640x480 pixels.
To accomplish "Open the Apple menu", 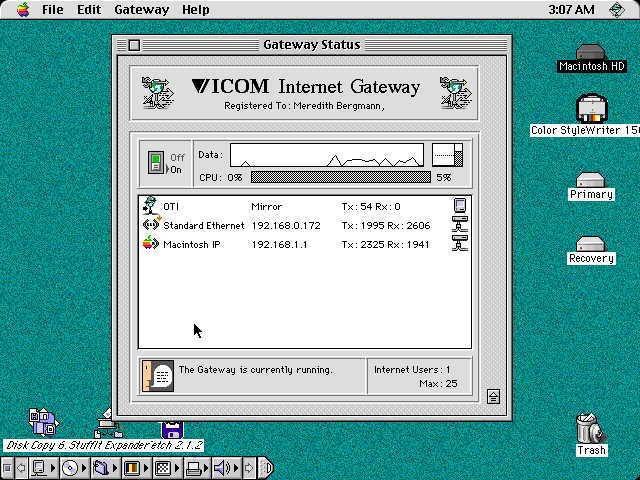I will (x=23, y=9).
